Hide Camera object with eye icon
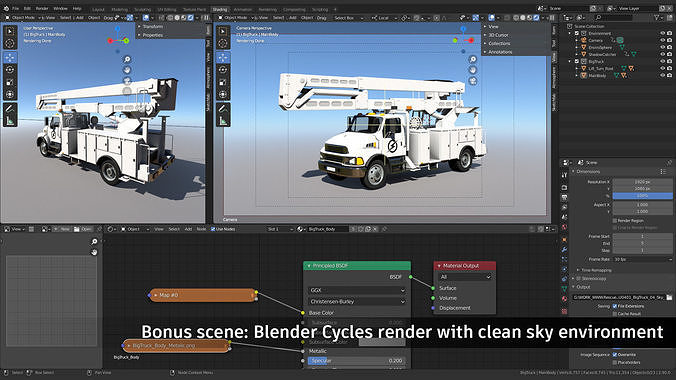This screenshot has height=380, width=676. pyautogui.click(x=663, y=40)
